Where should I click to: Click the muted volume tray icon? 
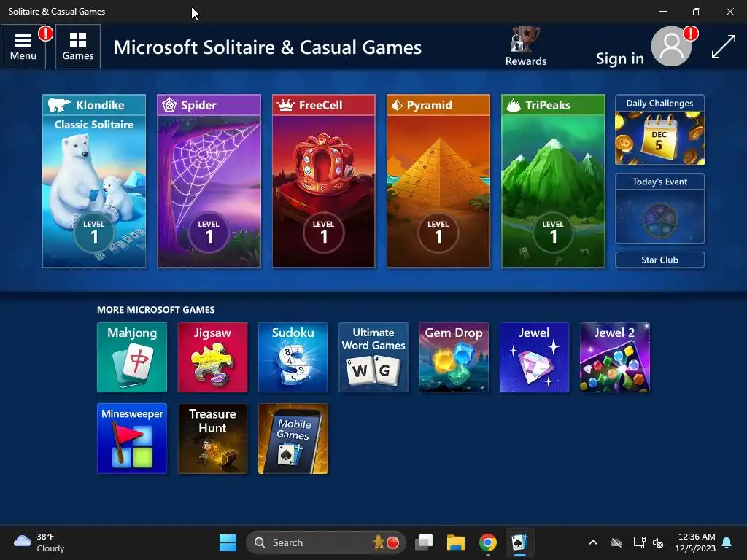click(658, 542)
